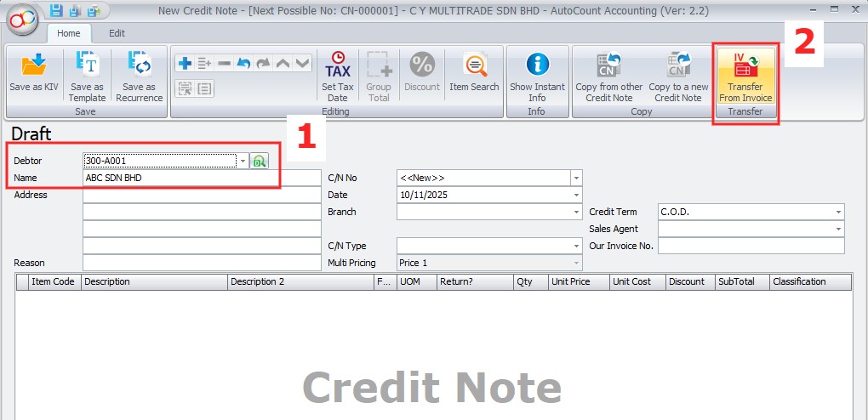Screen dimensions: 868x420
Task: Open the C/N Type dropdown
Action: [576, 246]
